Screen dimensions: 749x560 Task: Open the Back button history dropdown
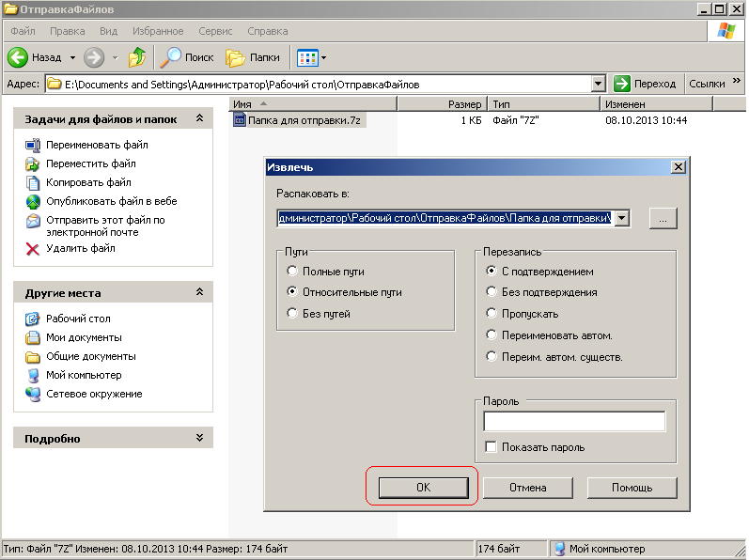coord(72,57)
